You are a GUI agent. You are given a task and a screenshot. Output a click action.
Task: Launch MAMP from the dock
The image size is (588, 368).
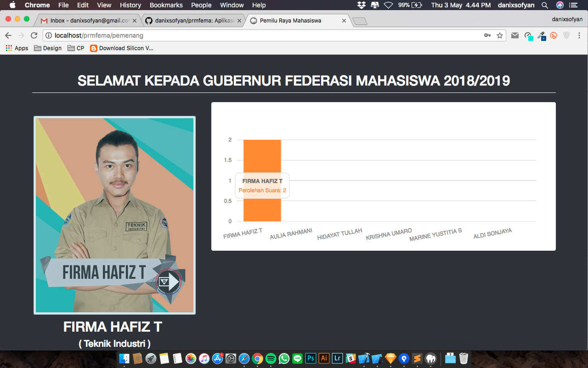[x=430, y=358]
